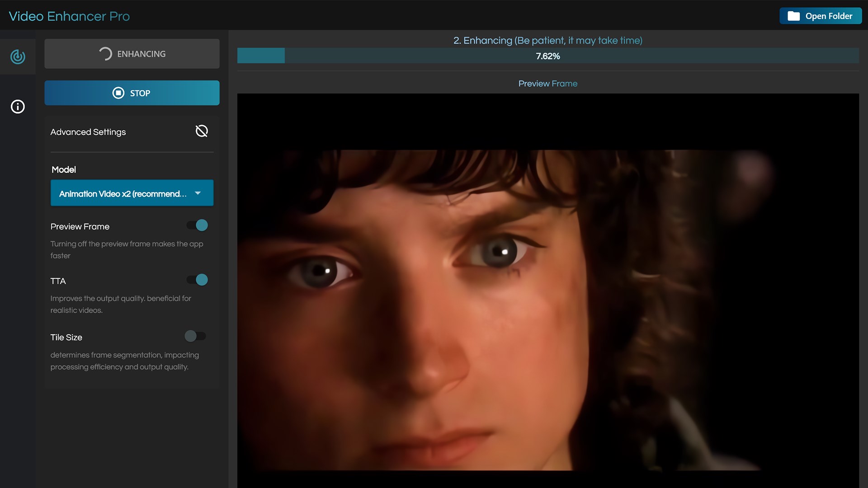Click the stop circle icon
The image size is (868, 488).
point(118,93)
